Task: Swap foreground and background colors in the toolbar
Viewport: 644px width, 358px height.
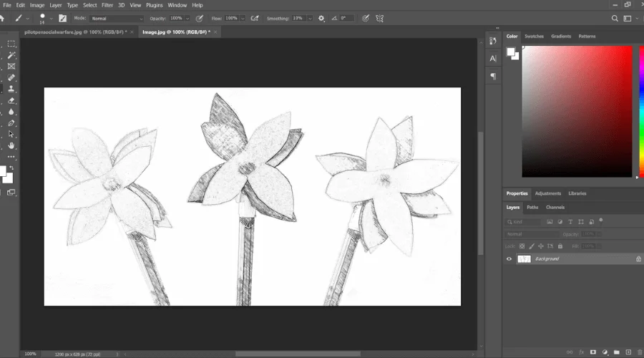Action: click(11, 168)
